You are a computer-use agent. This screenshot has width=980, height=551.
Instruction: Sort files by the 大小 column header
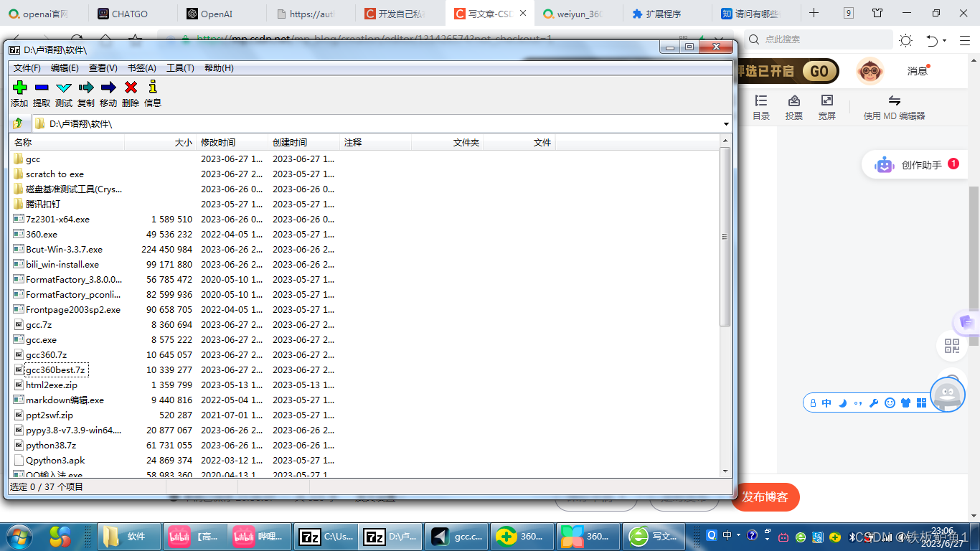tap(161, 143)
